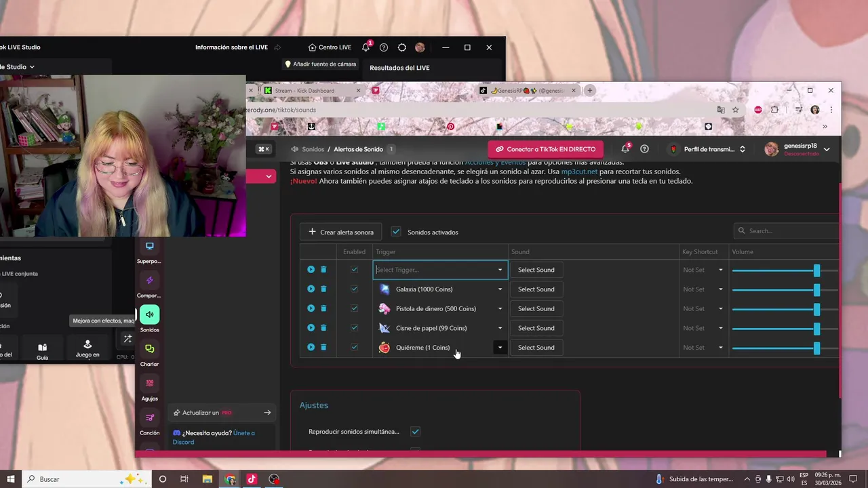This screenshot has height=488, width=868.
Task: Open the AdBlock extension icon
Action: point(758,110)
